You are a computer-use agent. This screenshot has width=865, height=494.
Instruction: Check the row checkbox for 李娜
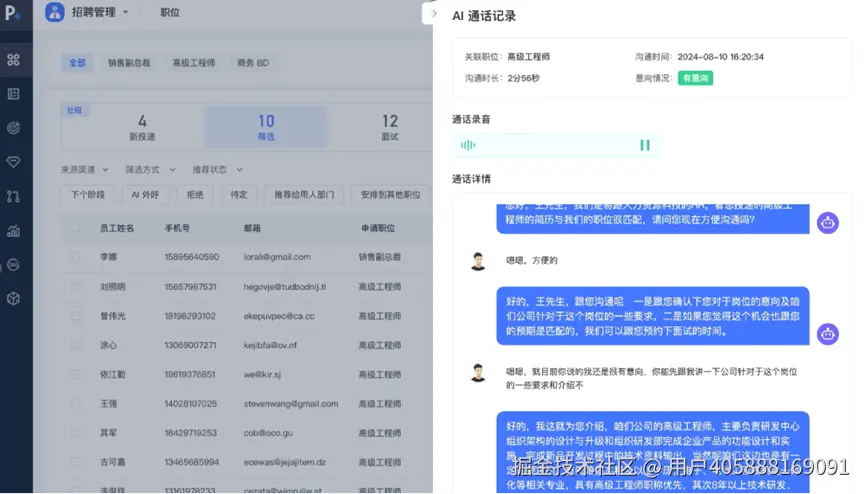pos(75,257)
